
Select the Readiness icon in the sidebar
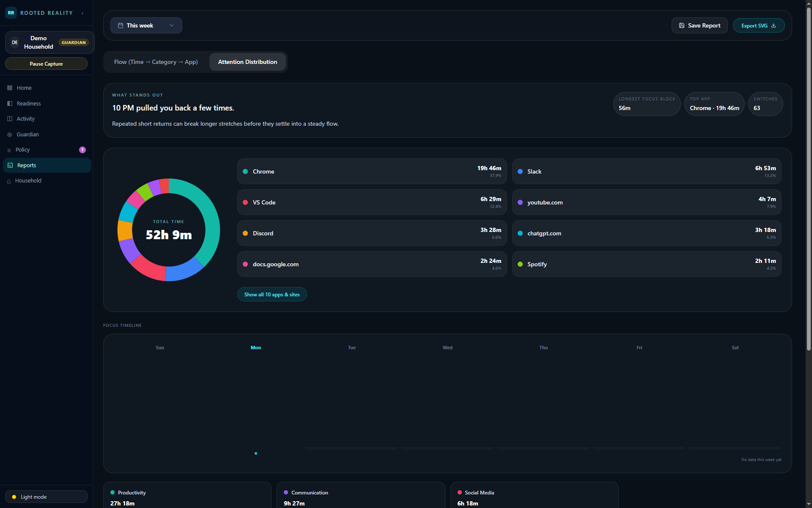(x=9, y=103)
